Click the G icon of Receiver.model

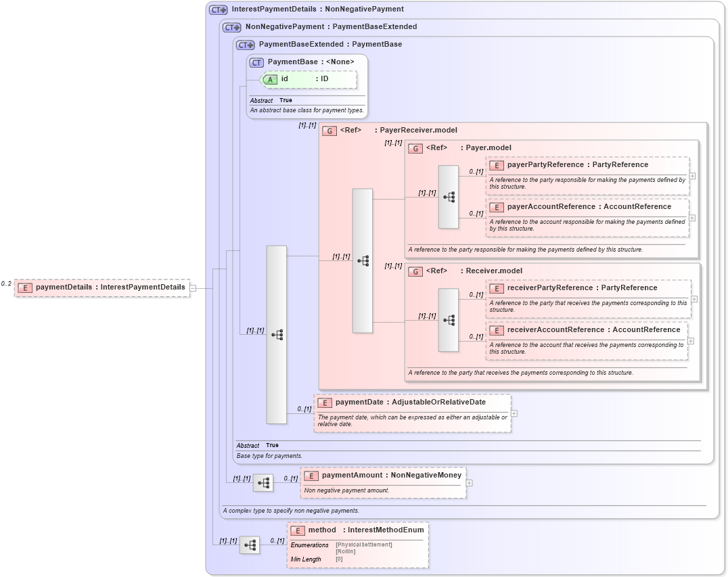(415, 271)
